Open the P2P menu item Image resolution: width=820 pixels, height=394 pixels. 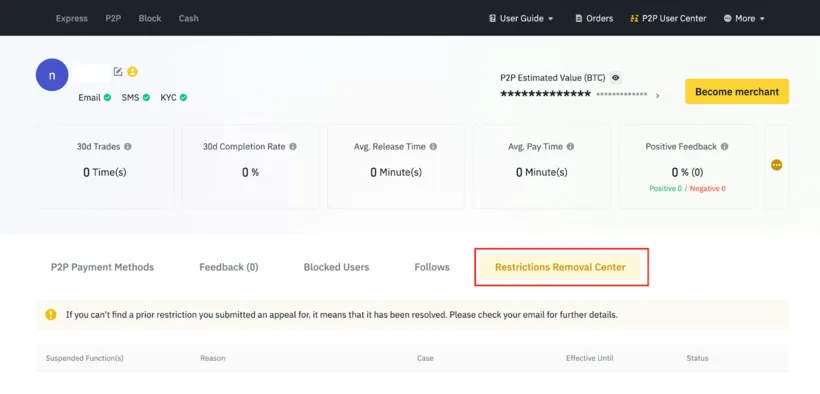pos(113,18)
